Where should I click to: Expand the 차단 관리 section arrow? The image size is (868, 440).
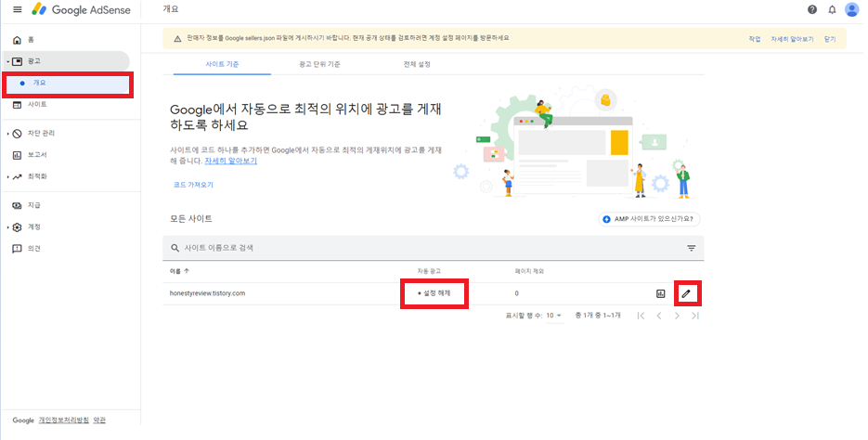coord(7,134)
